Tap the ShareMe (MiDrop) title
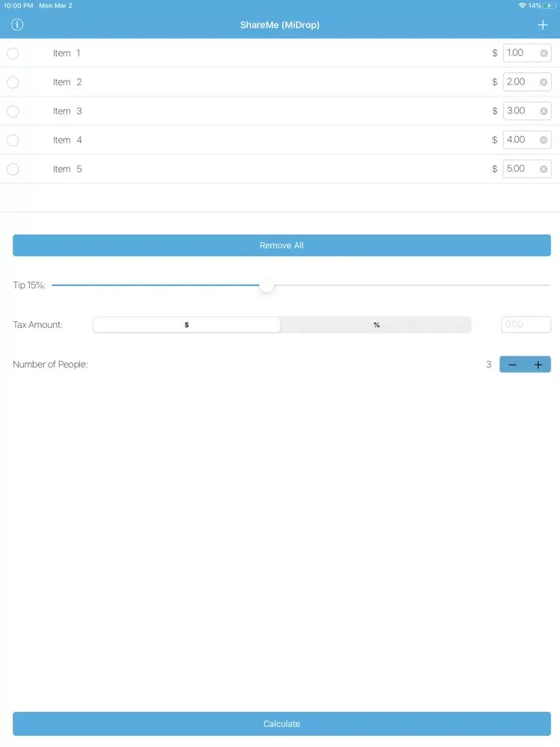The width and height of the screenshot is (560, 747). (x=280, y=25)
